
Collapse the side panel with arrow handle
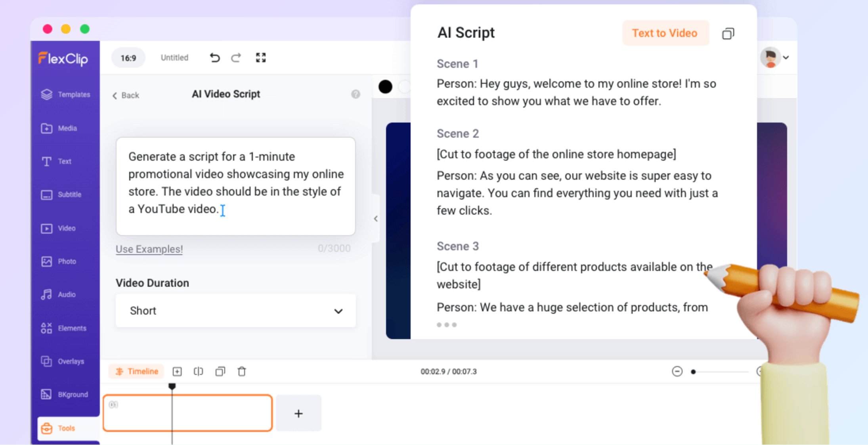[376, 219]
